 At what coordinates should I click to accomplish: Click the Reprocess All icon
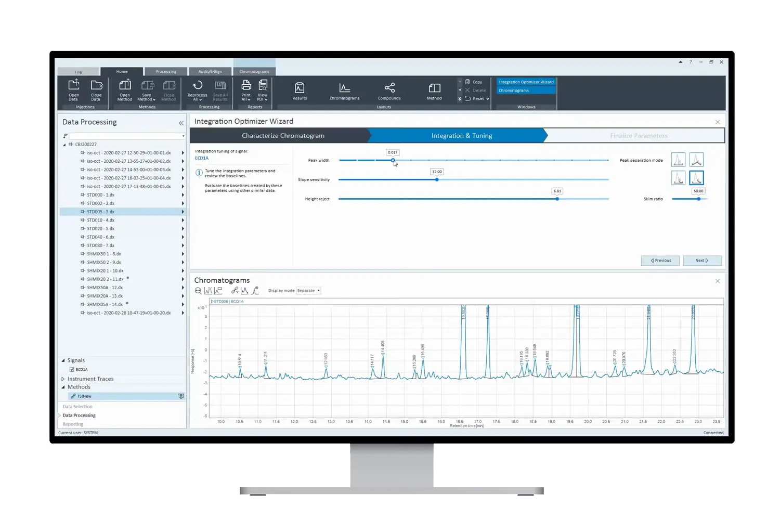(197, 86)
